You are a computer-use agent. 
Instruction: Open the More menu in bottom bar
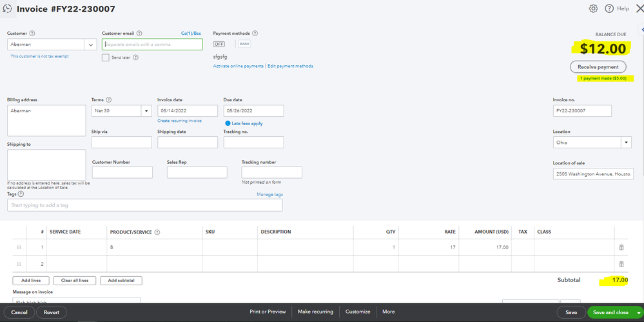(x=389, y=312)
